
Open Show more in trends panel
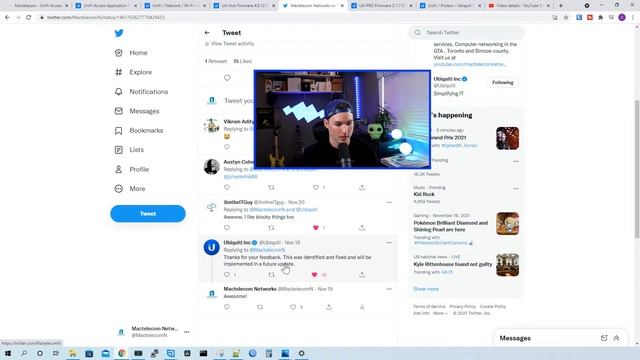pyautogui.click(x=426, y=289)
